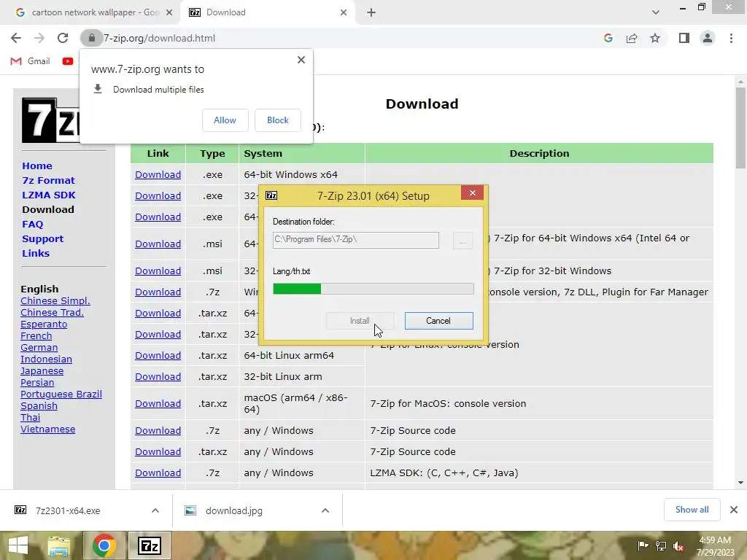Click the 7-Zip installer taskbar icon
The width and height of the screenshot is (747, 560).
[x=149, y=545]
